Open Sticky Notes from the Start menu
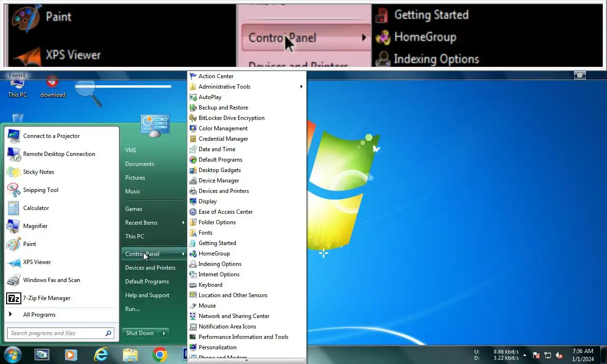Image resolution: width=607 pixels, height=364 pixels. tap(62, 172)
